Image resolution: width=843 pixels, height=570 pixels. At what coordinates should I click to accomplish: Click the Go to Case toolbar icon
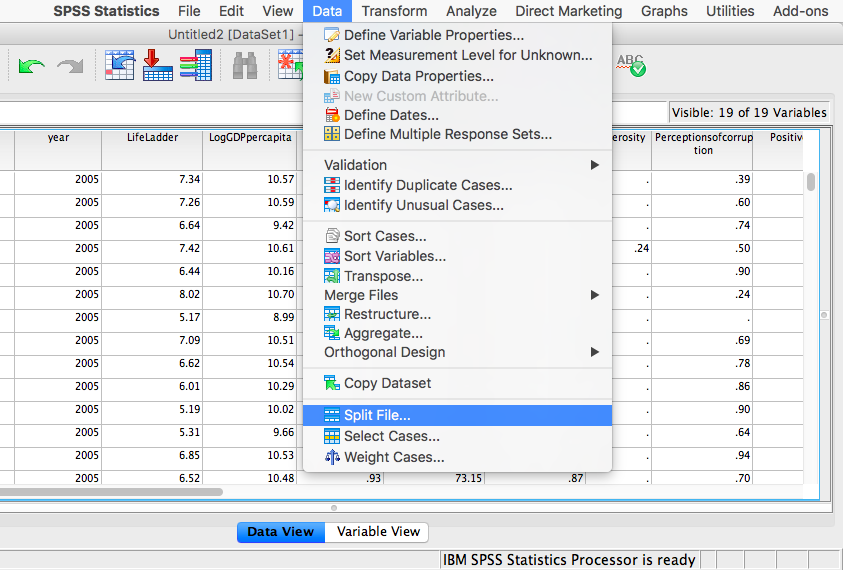pyautogui.click(x=120, y=65)
